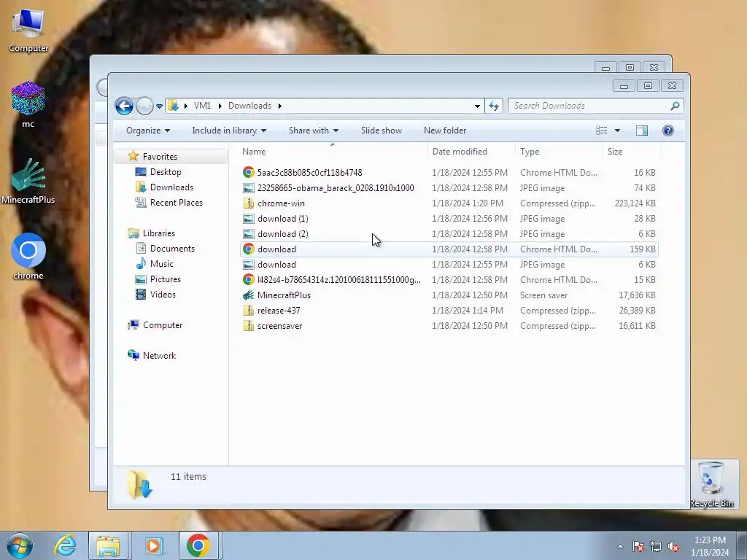The width and height of the screenshot is (747, 560).
Task: Click the Chrome taskbar icon
Action: [x=198, y=545]
